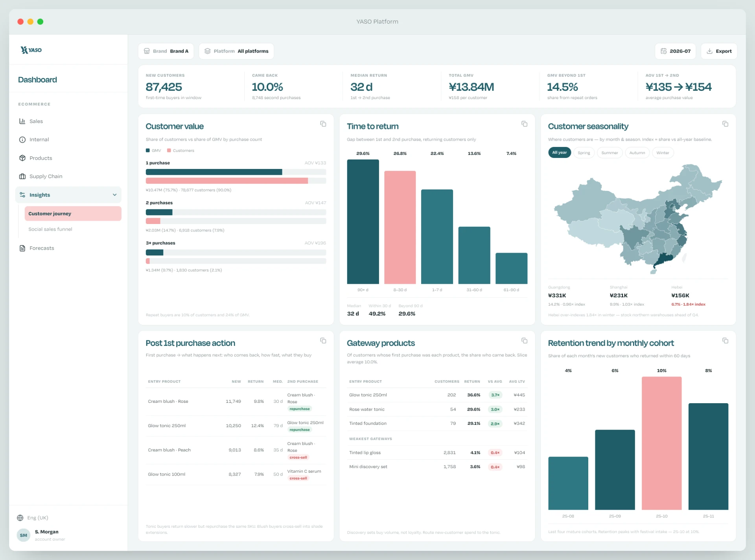Image resolution: width=755 pixels, height=560 pixels.
Task: Open the Forecasts menu item
Action: coord(68,248)
